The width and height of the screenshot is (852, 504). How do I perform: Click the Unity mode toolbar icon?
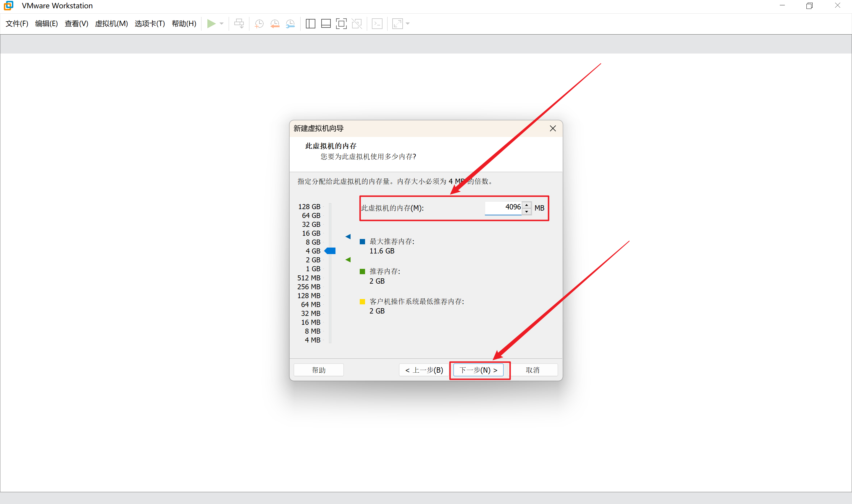point(356,23)
